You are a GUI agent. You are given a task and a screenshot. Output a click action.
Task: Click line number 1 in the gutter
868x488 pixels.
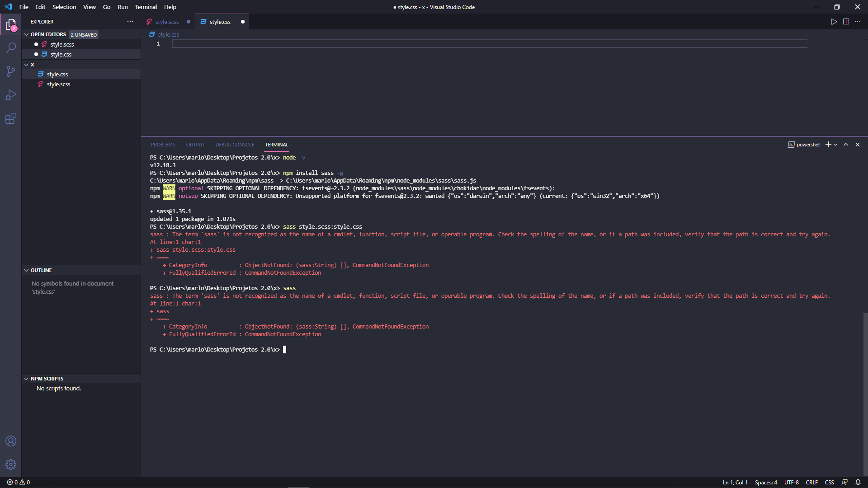click(x=158, y=44)
